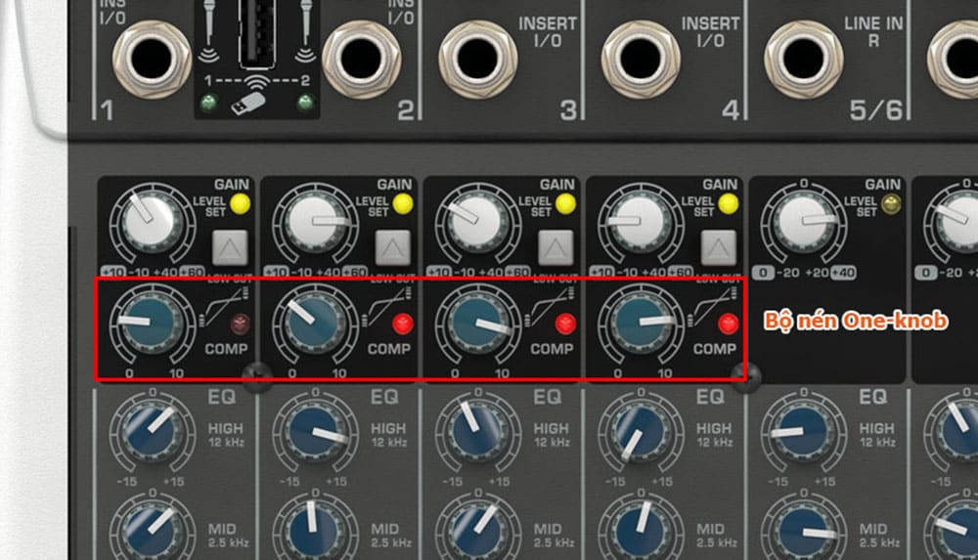Viewport: 978px width, 560px height.
Task: Click the '5/6' channel number label
Action: coord(875,110)
